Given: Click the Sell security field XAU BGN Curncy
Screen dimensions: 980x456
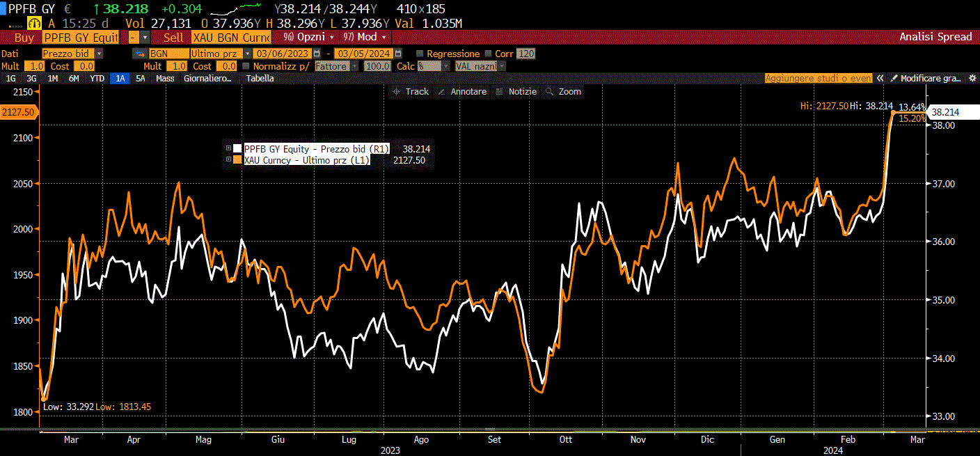Looking at the screenshot, I should pyautogui.click(x=231, y=37).
